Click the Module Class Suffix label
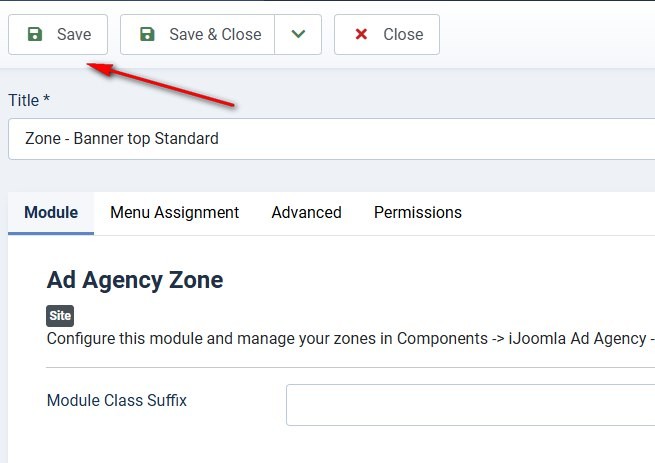Image resolution: width=655 pixels, height=463 pixels. click(x=117, y=401)
